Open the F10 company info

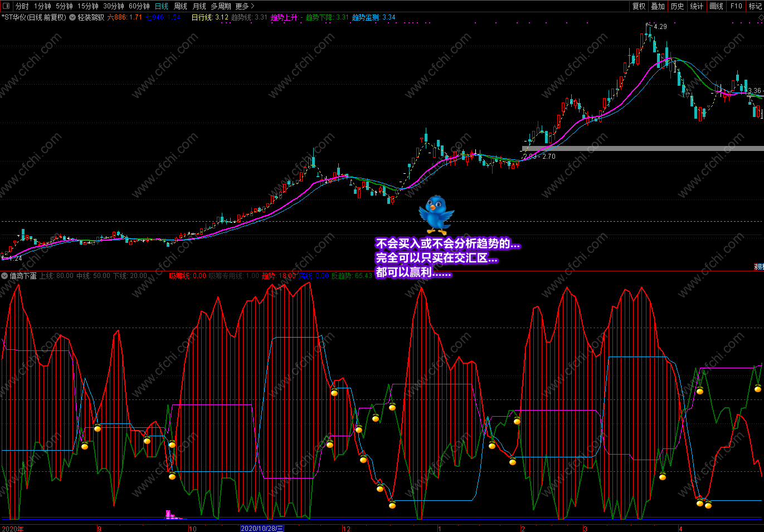pyautogui.click(x=736, y=6)
